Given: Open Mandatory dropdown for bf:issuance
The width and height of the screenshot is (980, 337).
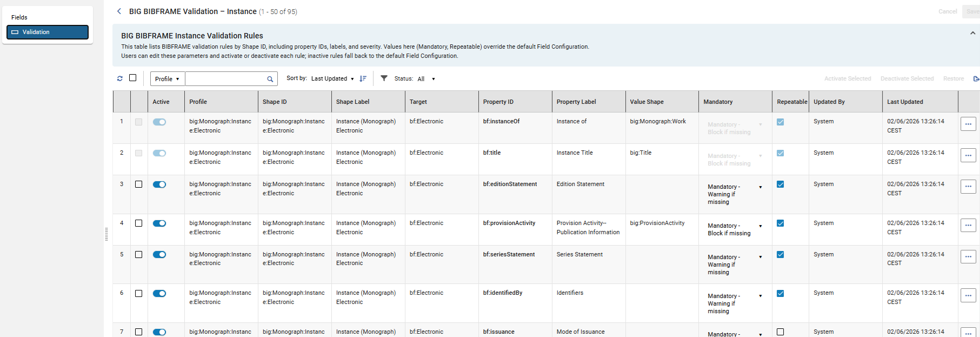Looking at the screenshot, I should point(735,334).
